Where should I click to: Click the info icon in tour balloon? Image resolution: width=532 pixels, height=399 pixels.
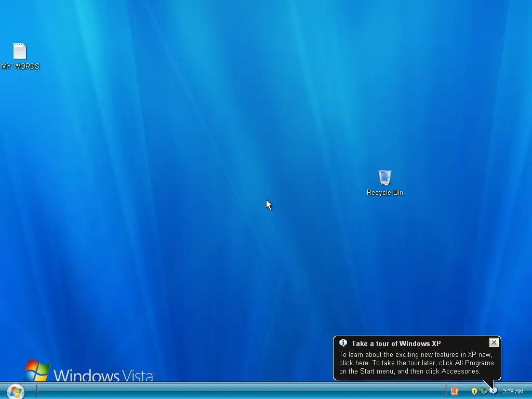point(343,343)
